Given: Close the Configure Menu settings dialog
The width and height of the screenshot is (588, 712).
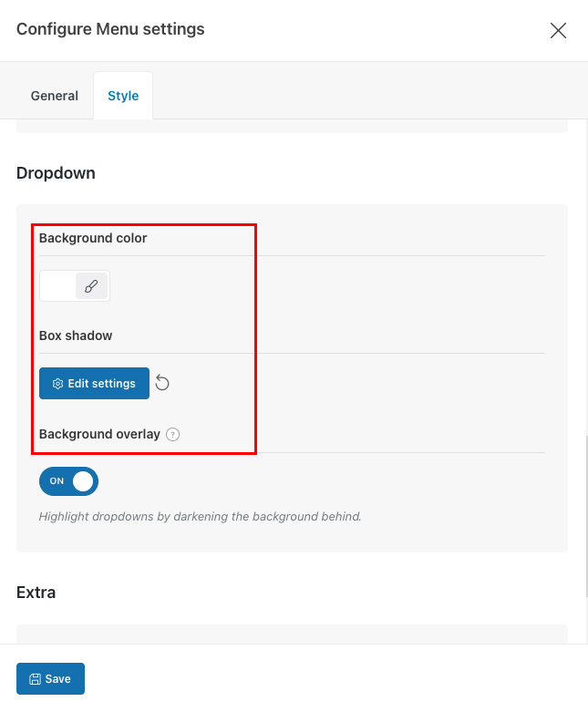Looking at the screenshot, I should (558, 30).
